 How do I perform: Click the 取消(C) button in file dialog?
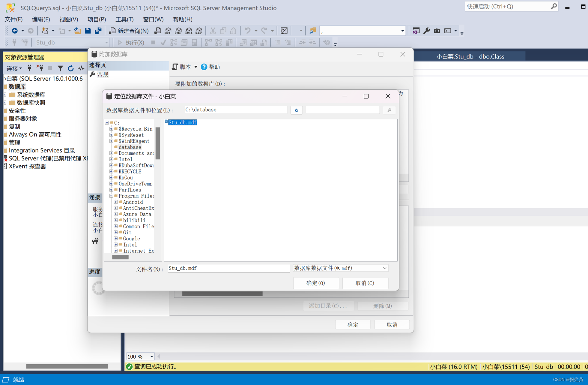(365, 283)
